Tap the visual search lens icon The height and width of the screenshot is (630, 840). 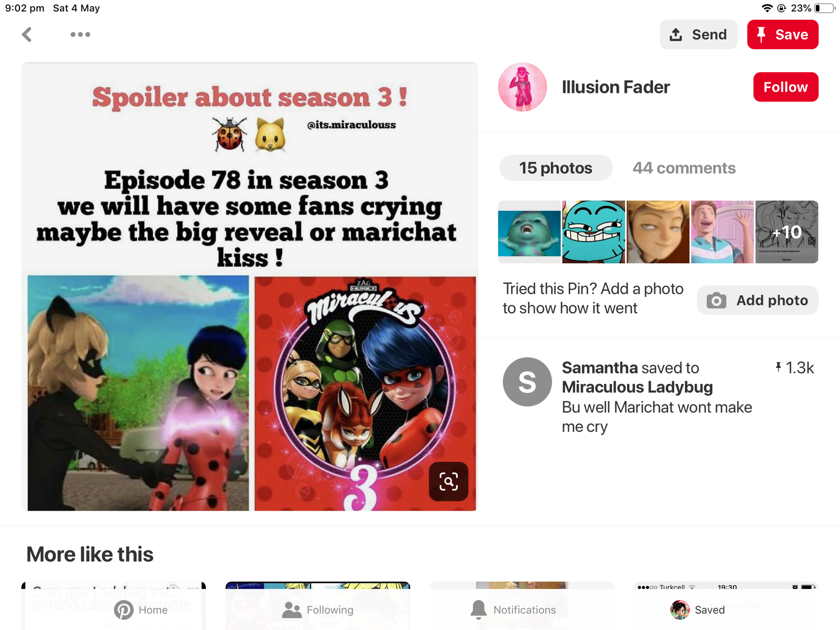[448, 481]
